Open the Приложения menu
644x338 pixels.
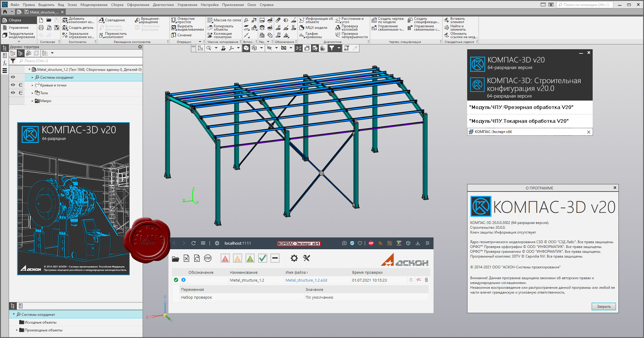(x=233, y=5)
